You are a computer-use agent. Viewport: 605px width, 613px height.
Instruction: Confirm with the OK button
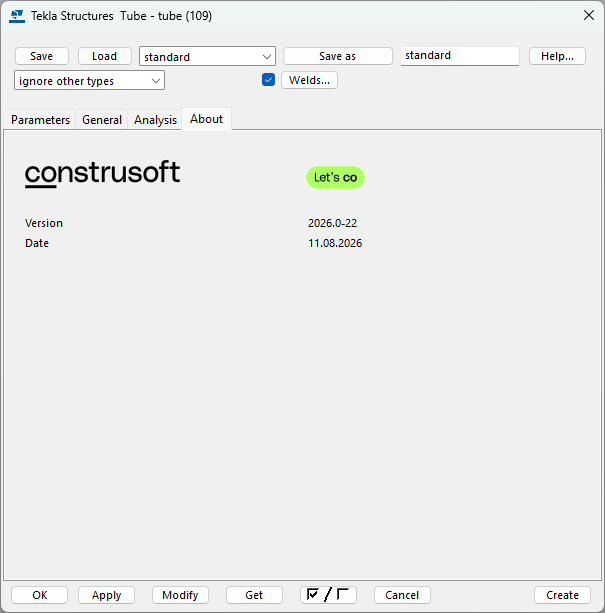coord(39,595)
